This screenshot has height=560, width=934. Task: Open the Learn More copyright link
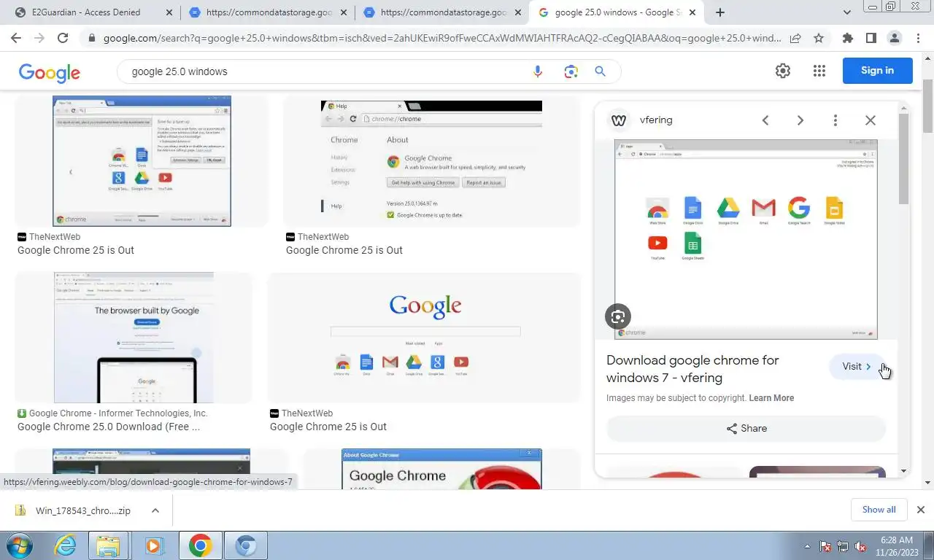pos(771,398)
